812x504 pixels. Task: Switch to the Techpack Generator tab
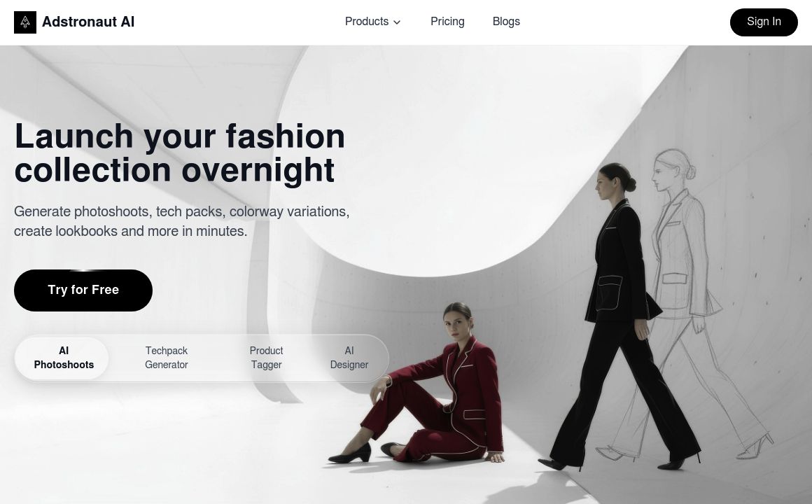point(166,358)
